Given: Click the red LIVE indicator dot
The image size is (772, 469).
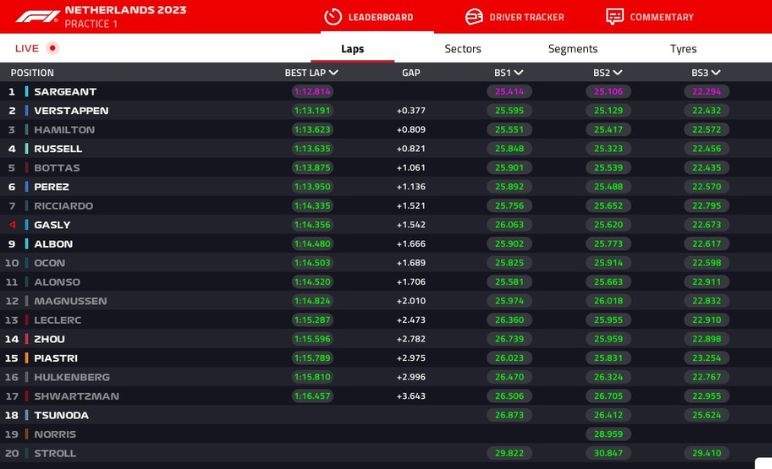Looking at the screenshot, I should pos(52,48).
